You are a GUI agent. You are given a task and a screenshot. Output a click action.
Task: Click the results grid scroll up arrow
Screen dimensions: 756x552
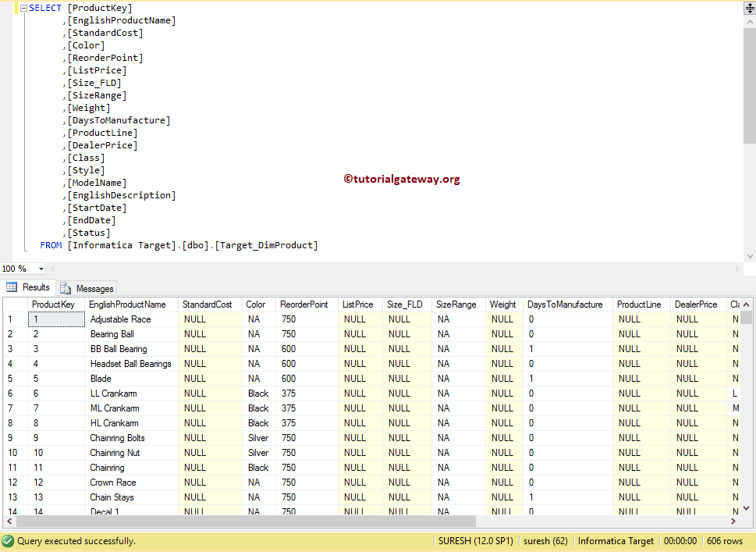coord(747,304)
